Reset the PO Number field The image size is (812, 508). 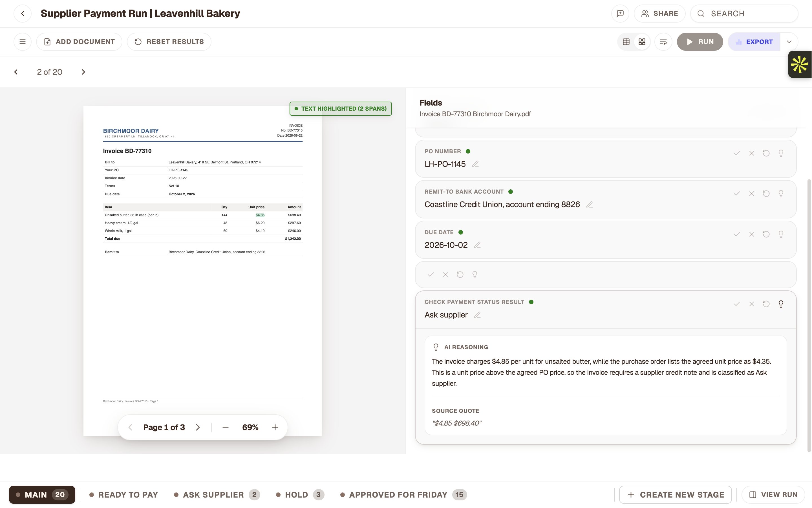[x=766, y=153]
